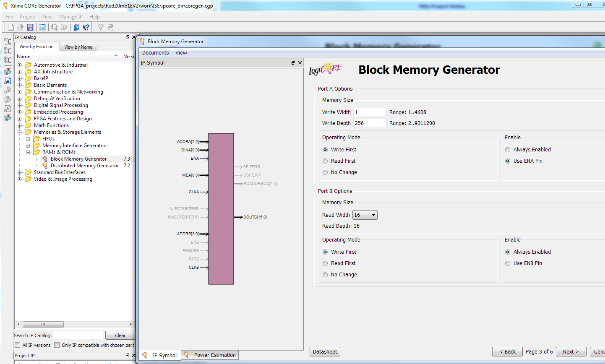The width and height of the screenshot is (605, 364).
Task: Select Port A Read First mode
Action: [x=325, y=161]
